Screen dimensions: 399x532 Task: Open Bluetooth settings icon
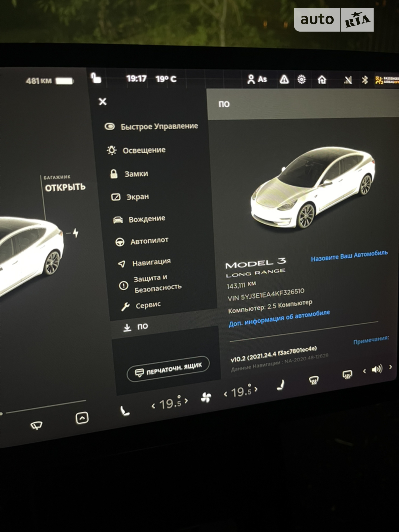[365, 80]
